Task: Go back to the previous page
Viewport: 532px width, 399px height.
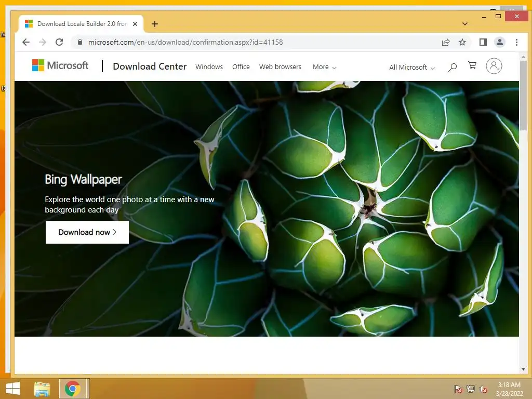Action: [26, 42]
